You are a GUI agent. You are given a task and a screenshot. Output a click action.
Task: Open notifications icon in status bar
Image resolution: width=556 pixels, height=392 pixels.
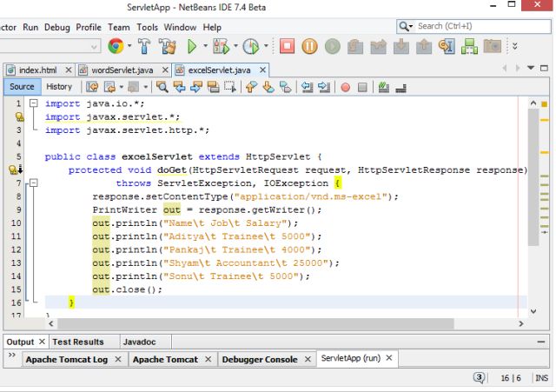(479, 377)
